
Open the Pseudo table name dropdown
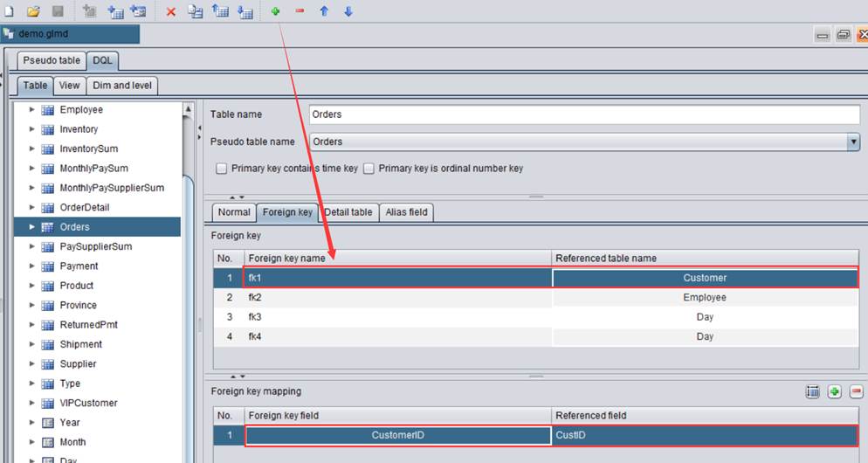(x=852, y=142)
